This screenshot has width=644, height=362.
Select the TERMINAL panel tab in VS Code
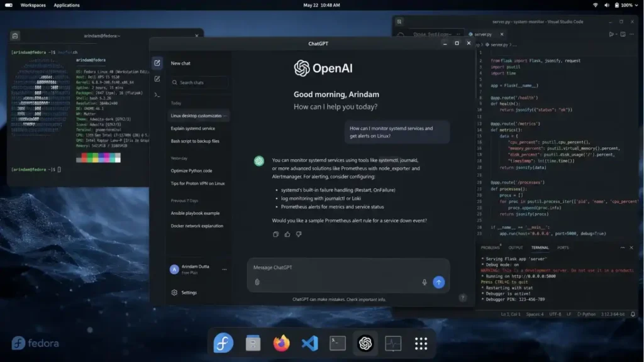(x=540, y=248)
